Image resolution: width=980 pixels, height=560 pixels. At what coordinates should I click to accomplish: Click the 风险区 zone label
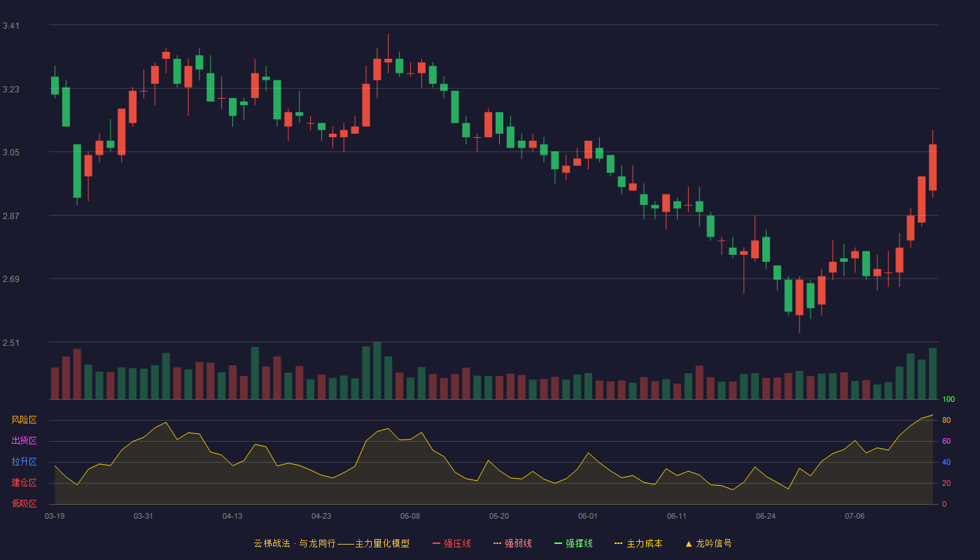(x=24, y=420)
